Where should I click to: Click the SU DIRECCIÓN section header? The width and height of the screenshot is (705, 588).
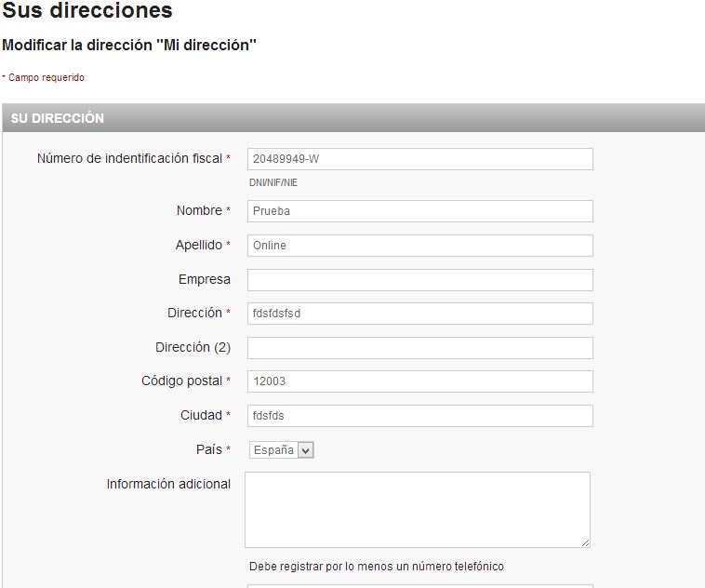point(58,118)
